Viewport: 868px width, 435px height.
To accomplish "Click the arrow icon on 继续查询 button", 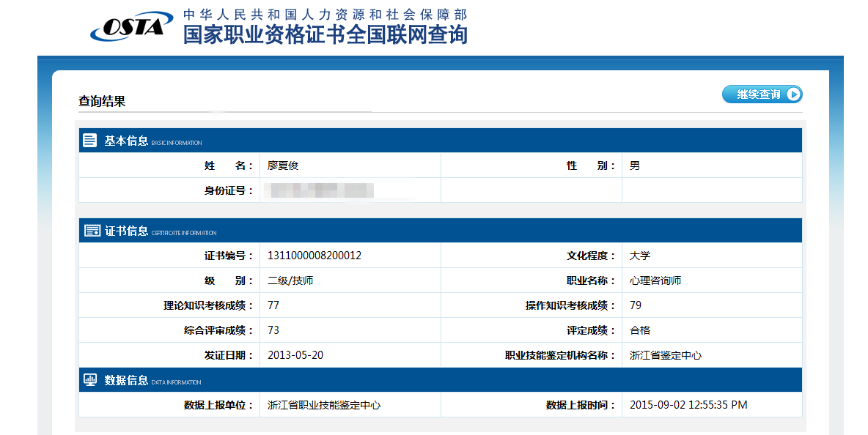I will click(x=793, y=94).
